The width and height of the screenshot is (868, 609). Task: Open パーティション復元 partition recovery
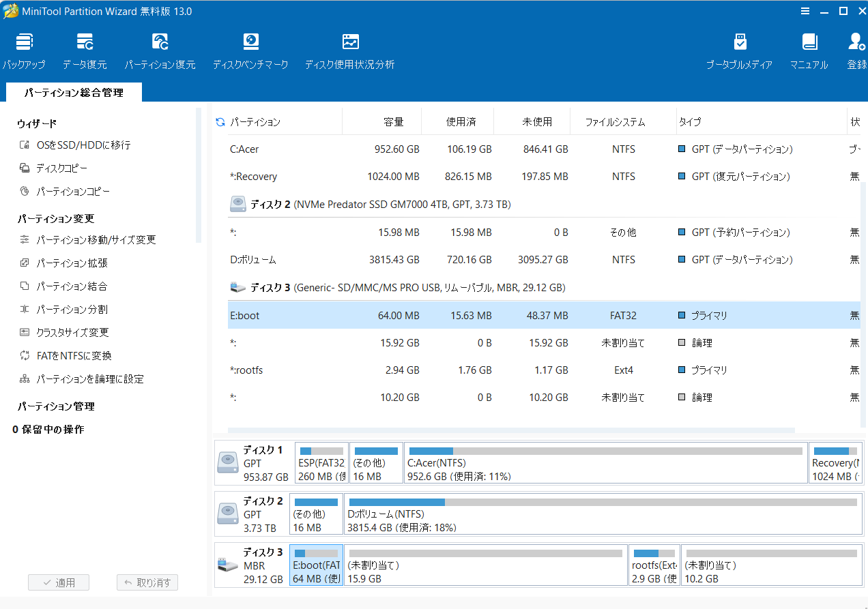tap(160, 51)
